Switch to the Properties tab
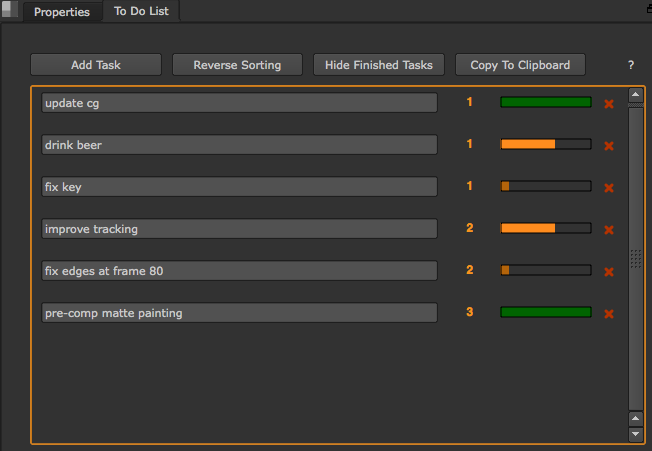This screenshot has height=451, width=652. coord(61,13)
